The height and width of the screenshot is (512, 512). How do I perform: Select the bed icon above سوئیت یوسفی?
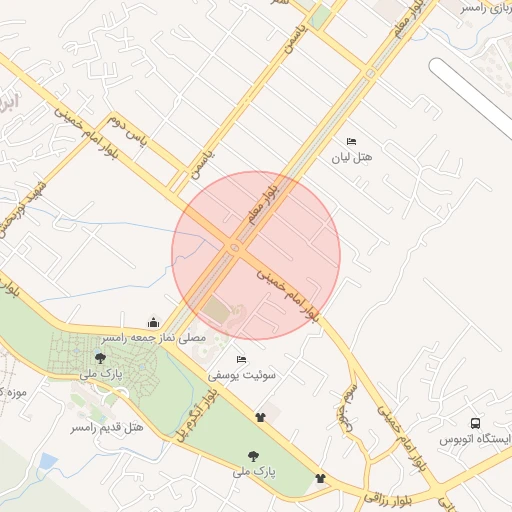[x=241, y=360]
